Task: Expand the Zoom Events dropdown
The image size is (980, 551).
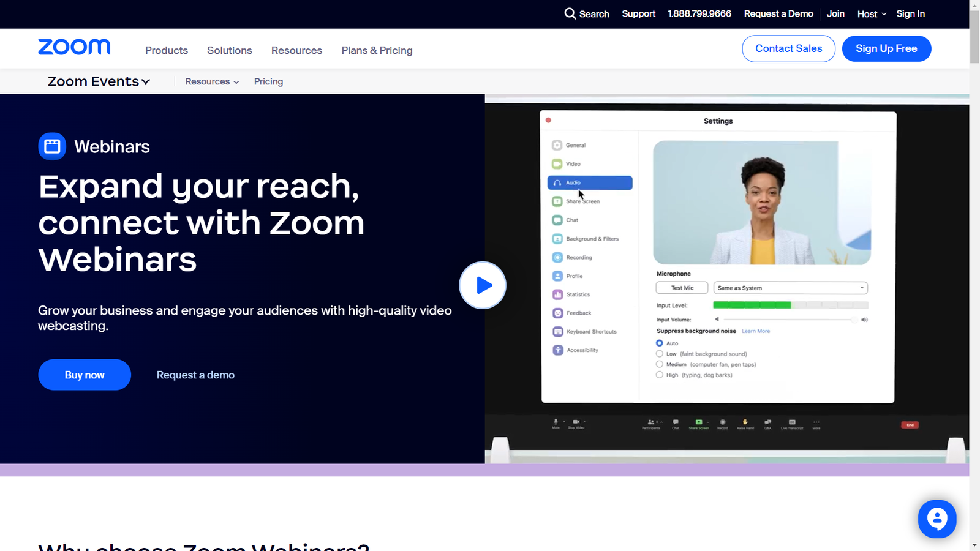Action: [x=99, y=81]
